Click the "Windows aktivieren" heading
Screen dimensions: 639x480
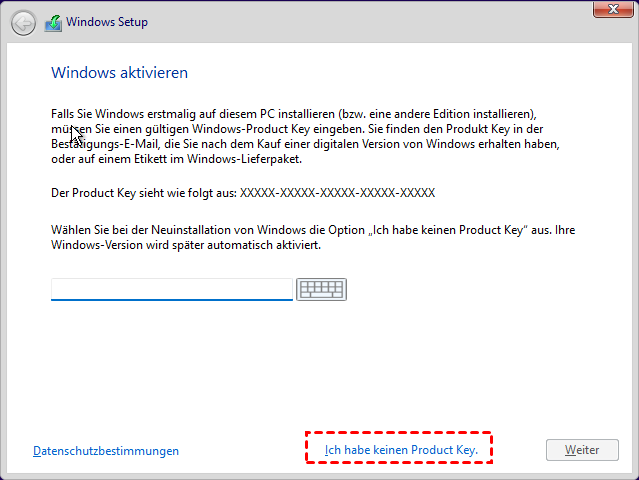click(119, 73)
